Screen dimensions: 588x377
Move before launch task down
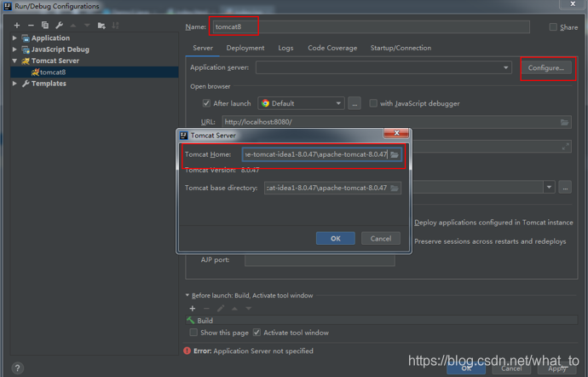click(x=248, y=308)
